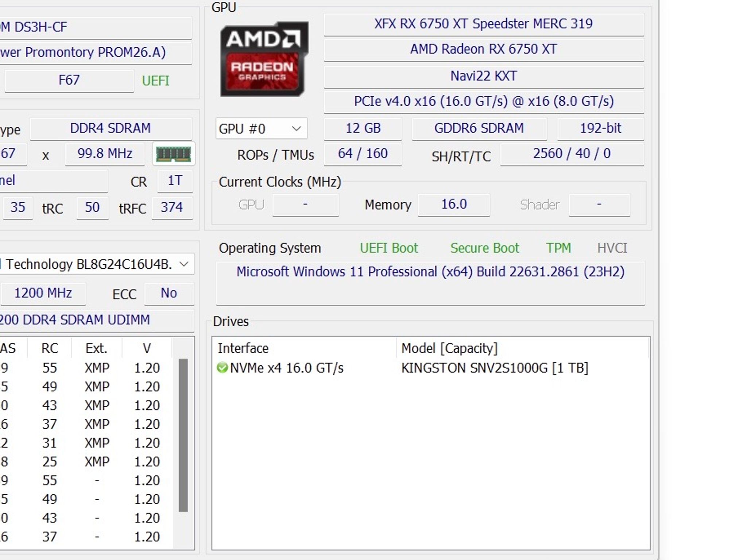
Task: Click the Microsoft Windows 11 Professional build text
Action: tap(430, 272)
